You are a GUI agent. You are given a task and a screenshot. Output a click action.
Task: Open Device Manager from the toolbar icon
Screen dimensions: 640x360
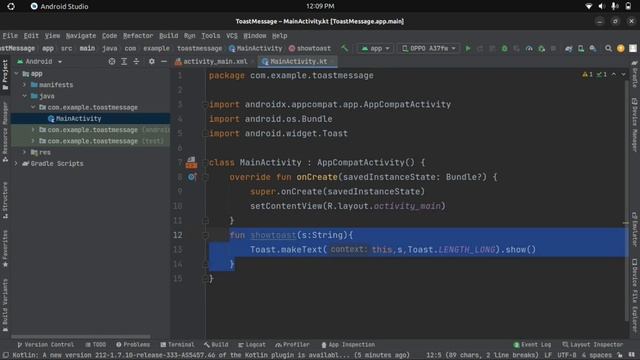point(581,49)
